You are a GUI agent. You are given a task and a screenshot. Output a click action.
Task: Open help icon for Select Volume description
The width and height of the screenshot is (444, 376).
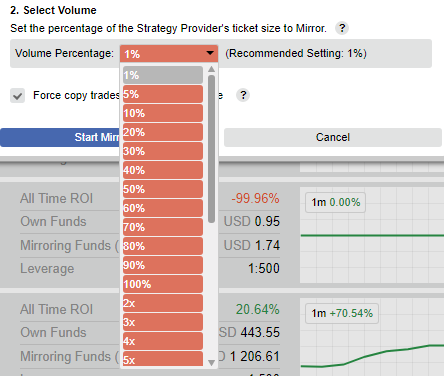point(342,28)
